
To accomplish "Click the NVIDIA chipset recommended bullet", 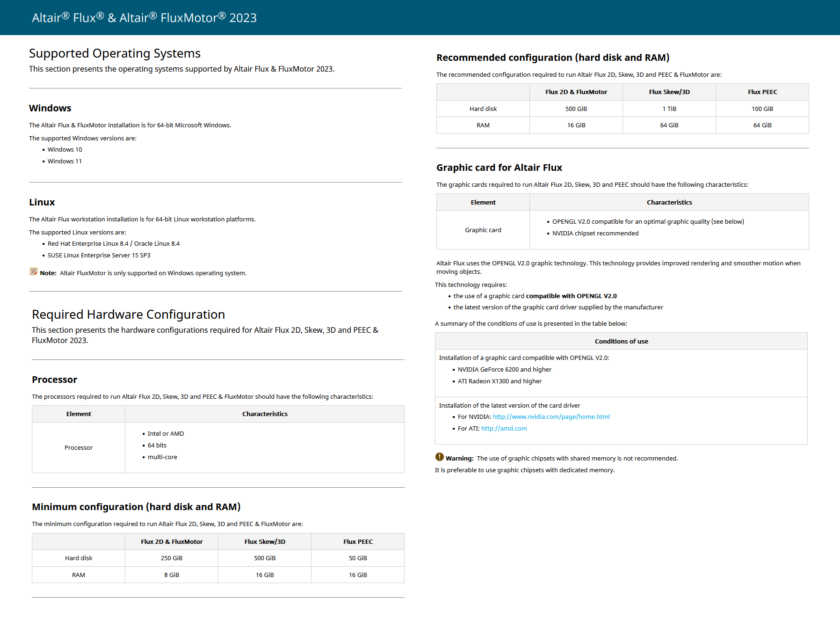I will [595, 234].
